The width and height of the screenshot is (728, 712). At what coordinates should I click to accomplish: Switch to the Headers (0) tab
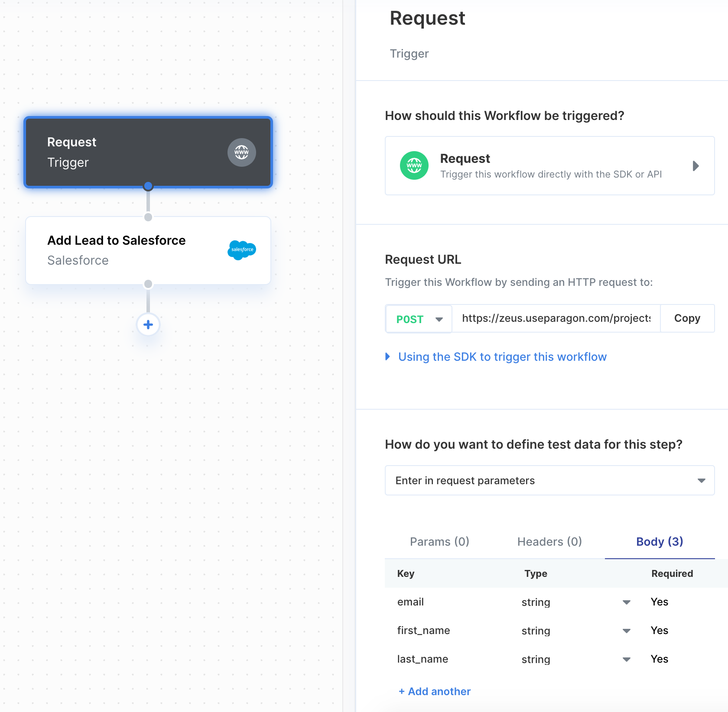click(x=549, y=542)
